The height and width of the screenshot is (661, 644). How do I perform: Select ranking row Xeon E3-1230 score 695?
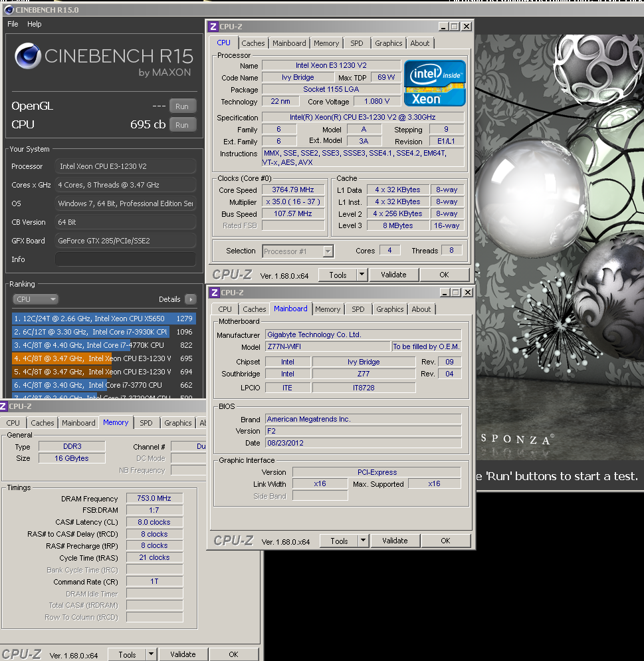[x=104, y=358]
